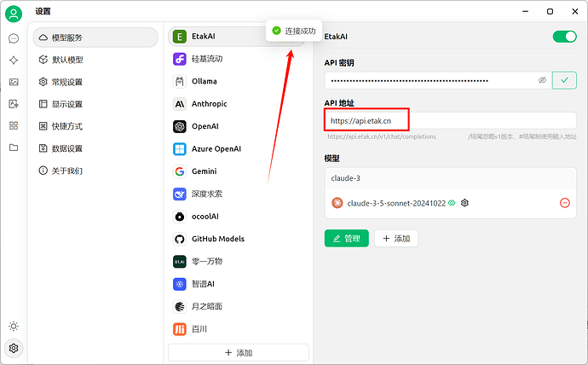The image size is (588, 365).
Task: Open the files folder sidebar icon
Action: tap(14, 148)
